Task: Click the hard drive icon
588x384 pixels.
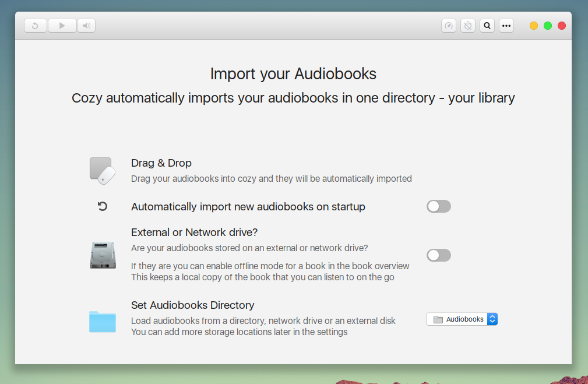Action: [x=103, y=255]
